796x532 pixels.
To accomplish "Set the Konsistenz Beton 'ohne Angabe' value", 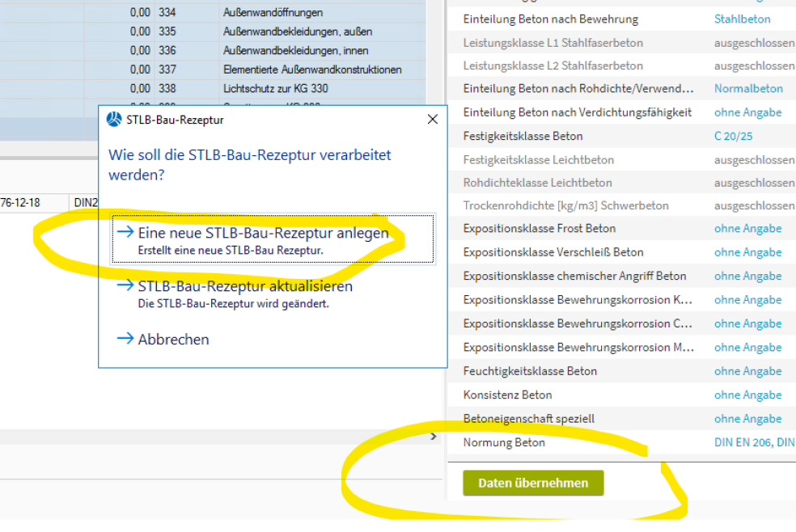I will 747,395.
